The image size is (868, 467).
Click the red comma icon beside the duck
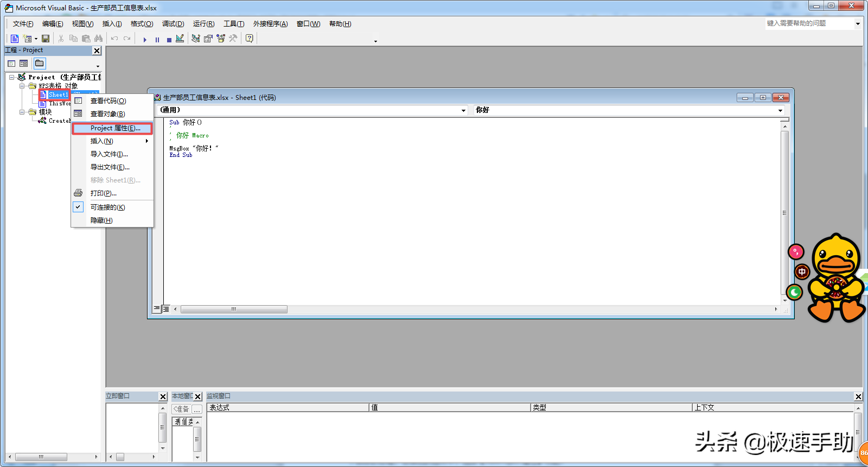[x=796, y=251]
